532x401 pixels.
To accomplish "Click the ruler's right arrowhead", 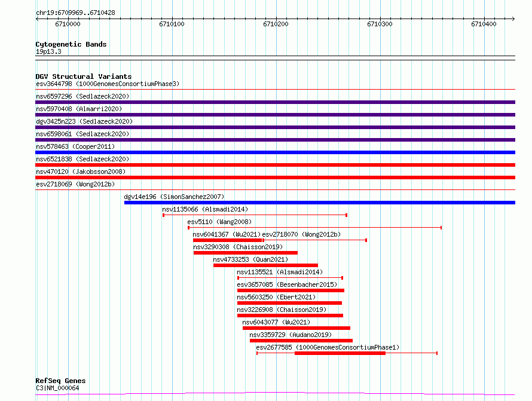I will pos(513,19).
